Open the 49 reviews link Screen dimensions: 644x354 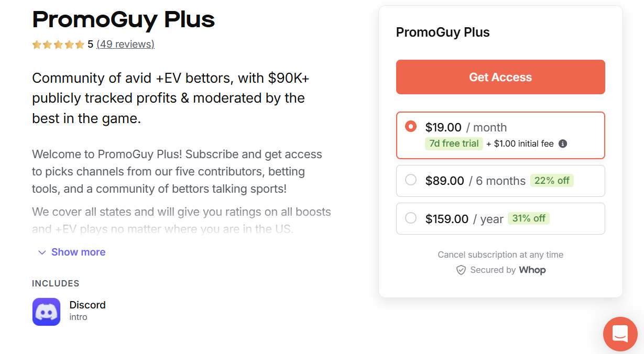tap(125, 44)
